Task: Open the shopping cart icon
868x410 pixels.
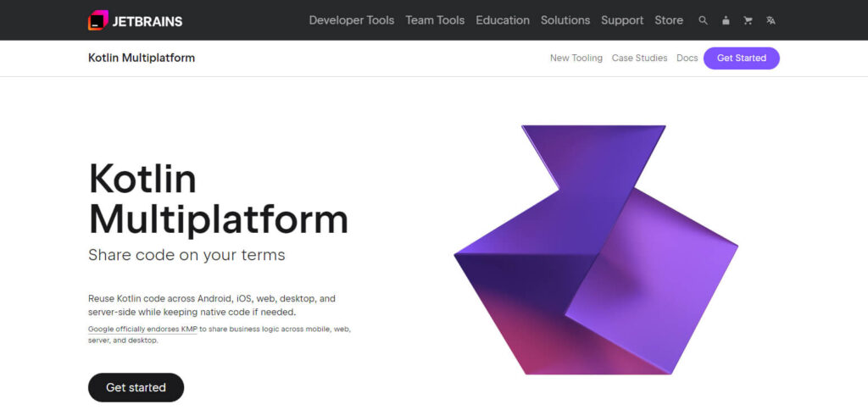Action: pyautogui.click(x=748, y=20)
